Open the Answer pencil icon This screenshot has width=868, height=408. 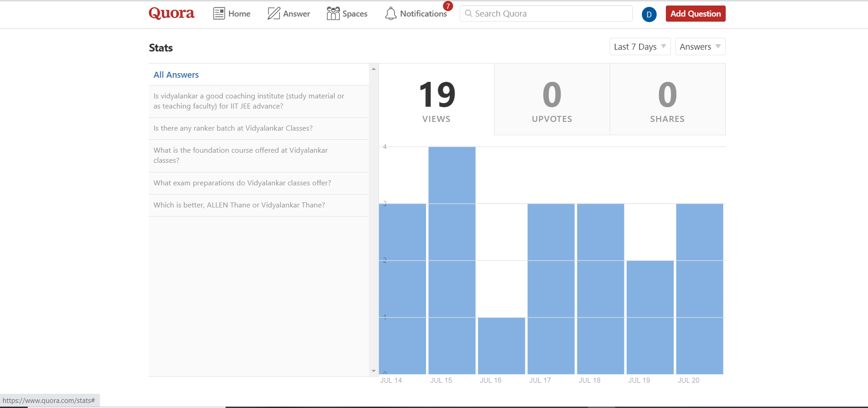click(274, 13)
